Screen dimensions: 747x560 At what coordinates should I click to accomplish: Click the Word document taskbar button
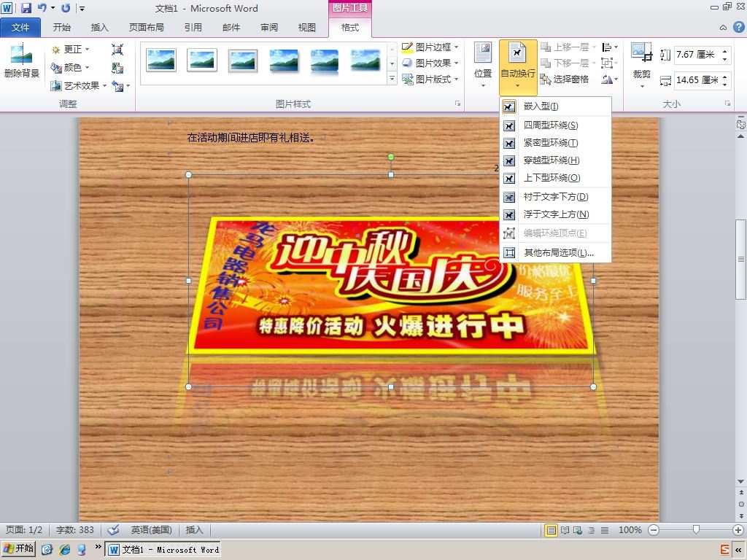(x=163, y=550)
